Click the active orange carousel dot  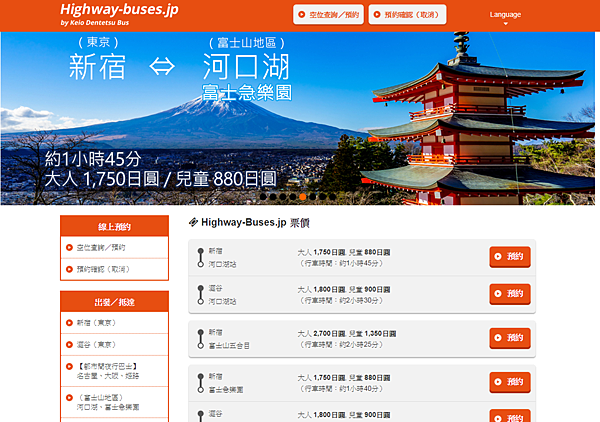(303, 197)
